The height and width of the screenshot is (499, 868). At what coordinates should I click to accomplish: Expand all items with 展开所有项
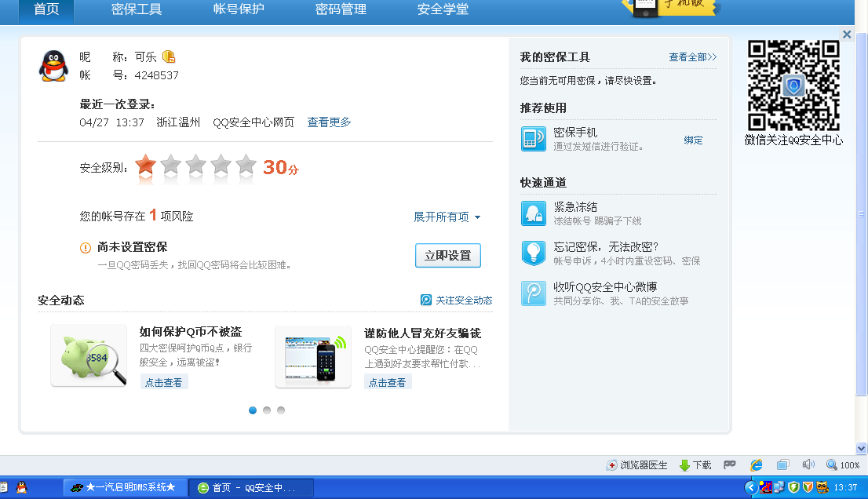[x=447, y=217]
